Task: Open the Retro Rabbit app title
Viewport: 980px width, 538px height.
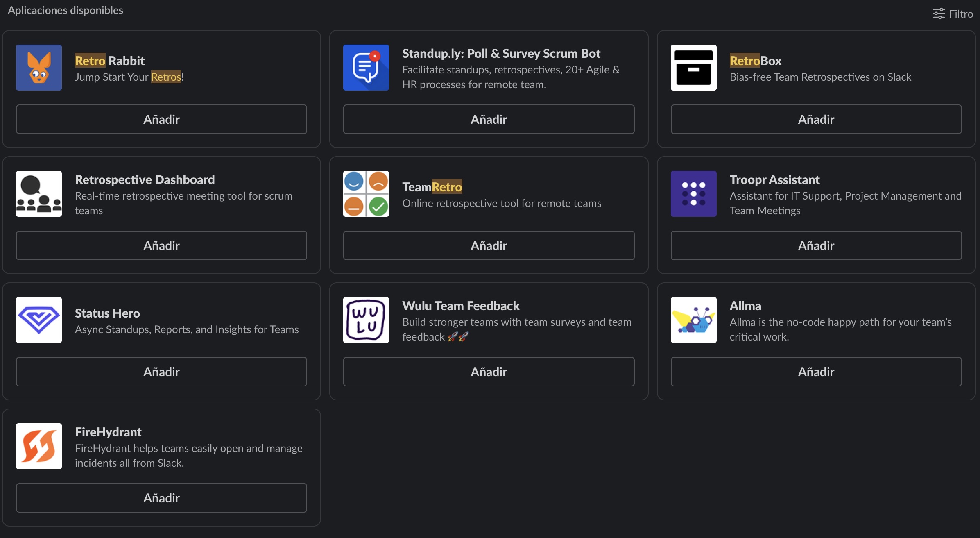Action: 110,61
